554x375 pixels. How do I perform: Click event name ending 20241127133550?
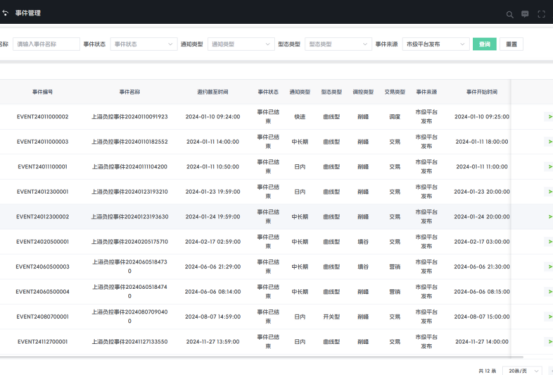pos(130,342)
